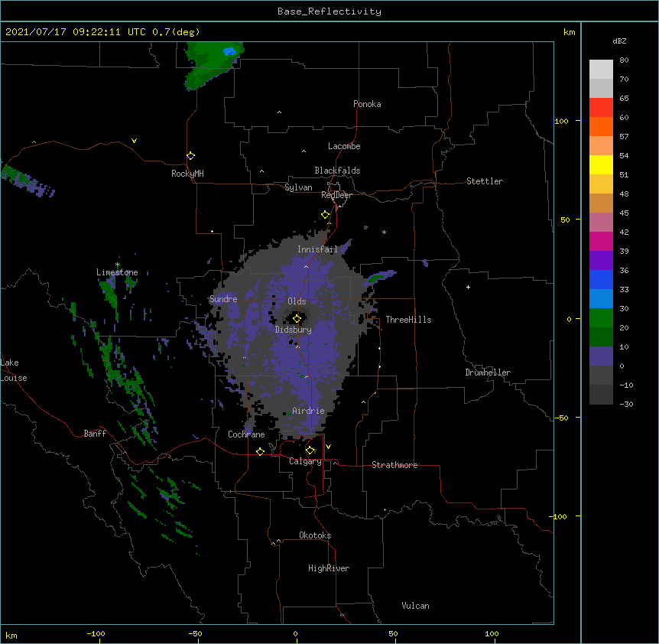Image resolution: width=659 pixels, height=644 pixels.
Task: Click the 80 value at top of dBZ scale
Action: [x=624, y=60]
